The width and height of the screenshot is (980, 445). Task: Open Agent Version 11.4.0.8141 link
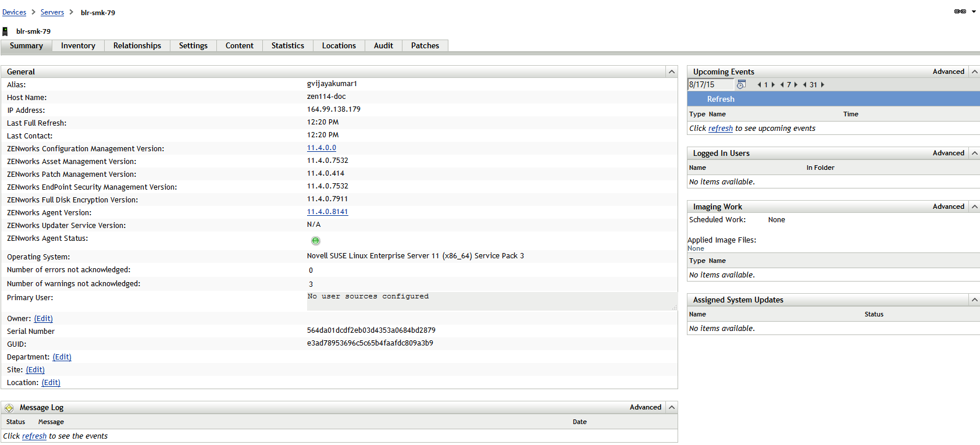pyautogui.click(x=327, y=212)
